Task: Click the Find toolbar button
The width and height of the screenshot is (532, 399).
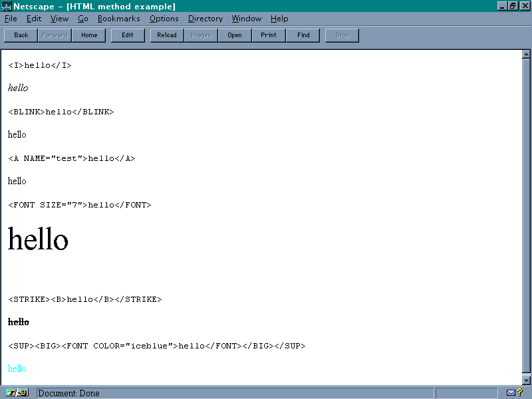Action: pyautogui.click(x=303, y=35)
